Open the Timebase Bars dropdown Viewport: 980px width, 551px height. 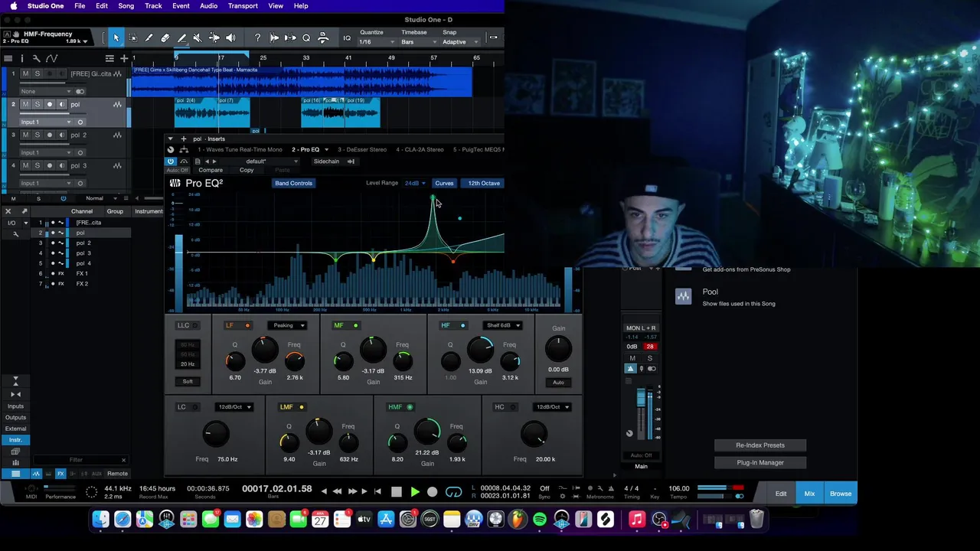[x=418, y=42]
